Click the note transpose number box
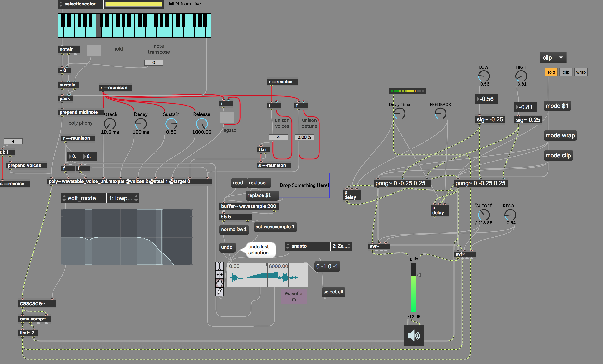Screen dimensions: 603x364 [154, 63]
